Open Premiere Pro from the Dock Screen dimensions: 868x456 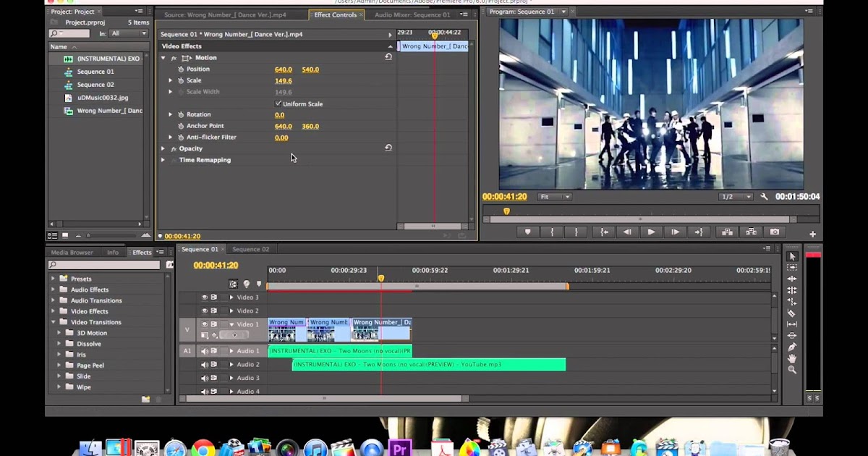(400, 449)
